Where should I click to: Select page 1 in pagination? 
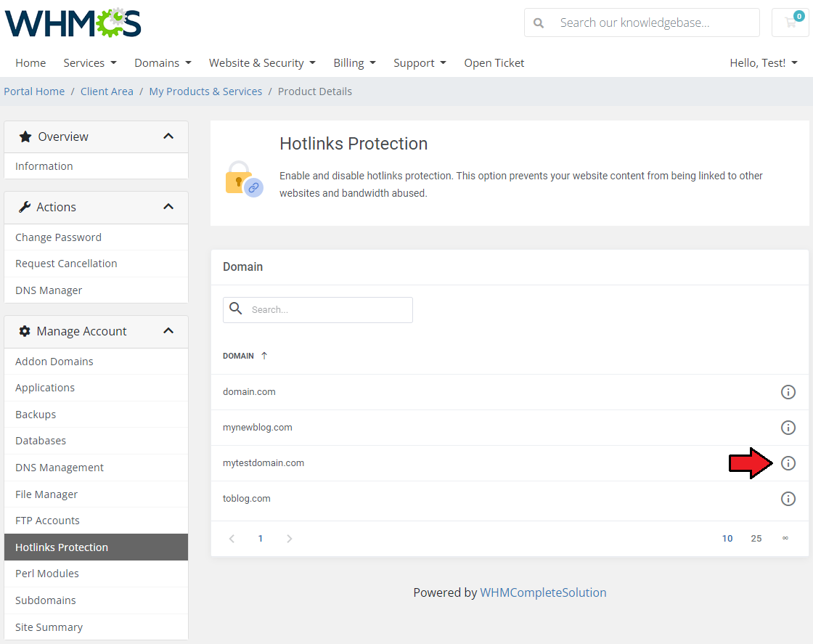click(x=261, y=539)
